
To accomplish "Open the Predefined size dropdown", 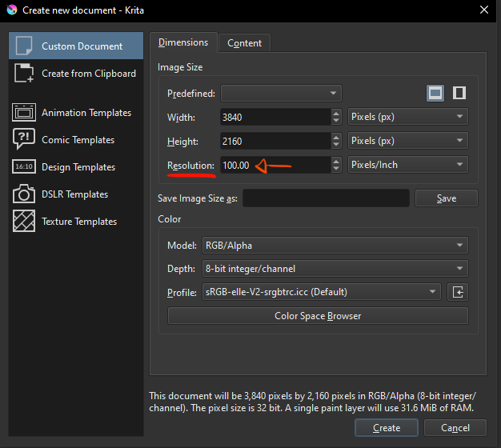I will point(281,94).
